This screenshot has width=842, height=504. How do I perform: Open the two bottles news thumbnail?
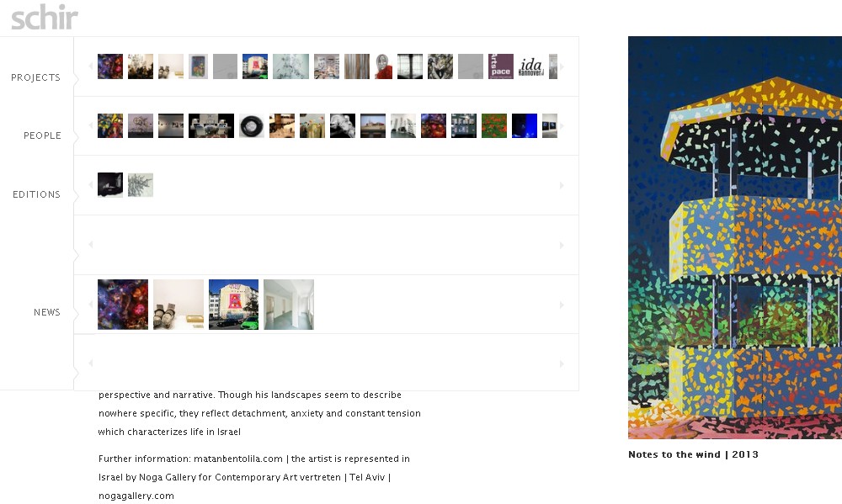(179, 305)
